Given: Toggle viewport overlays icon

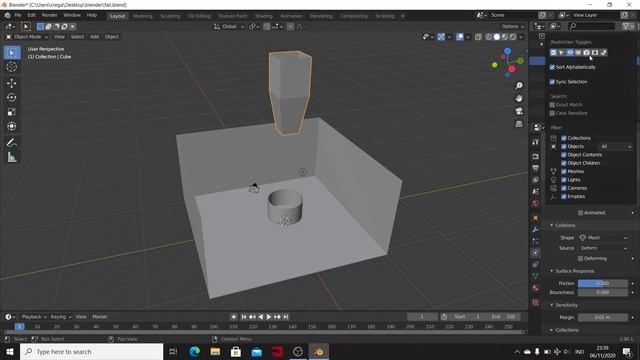Looking at the screenshot, I should [x=460, y=37].
